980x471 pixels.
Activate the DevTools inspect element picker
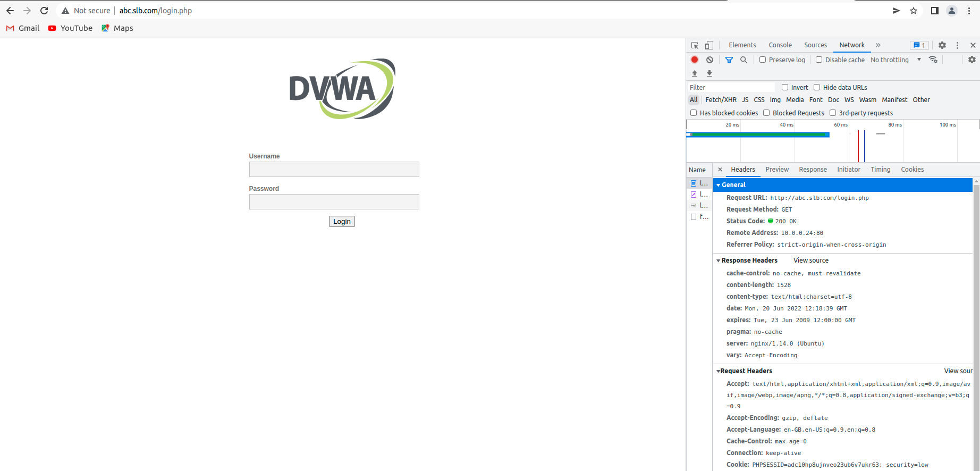coord(695,45)
